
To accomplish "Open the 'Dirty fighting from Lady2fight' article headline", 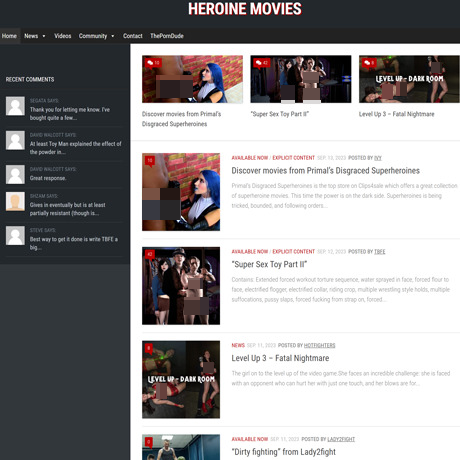I will (284, 452).
